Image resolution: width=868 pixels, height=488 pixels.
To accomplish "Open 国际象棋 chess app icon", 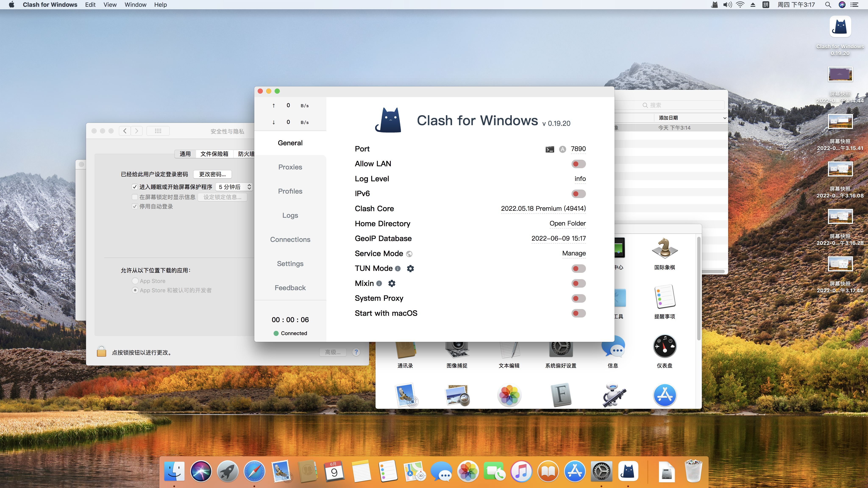I will [665, 248].
